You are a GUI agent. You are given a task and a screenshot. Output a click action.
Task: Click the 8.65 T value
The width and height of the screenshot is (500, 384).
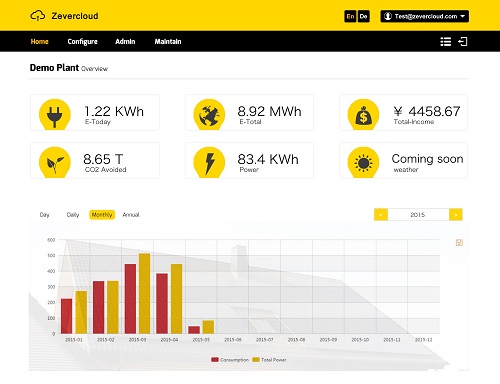coord(103,159)
